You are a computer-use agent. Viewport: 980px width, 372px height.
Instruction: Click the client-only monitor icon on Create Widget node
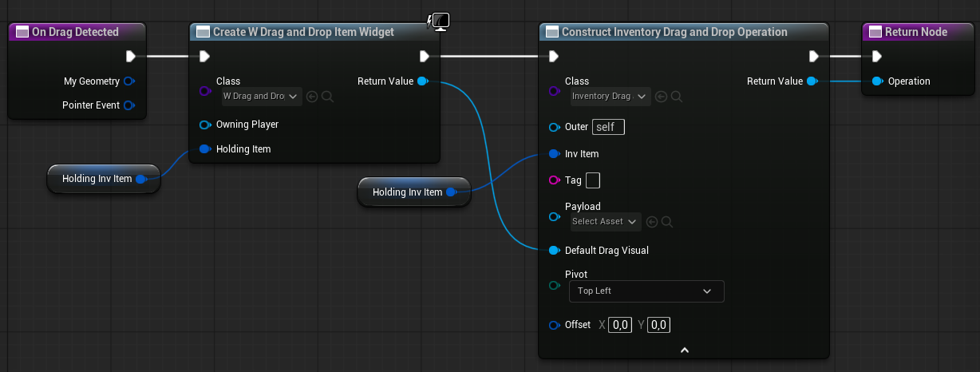coord(440,22)
